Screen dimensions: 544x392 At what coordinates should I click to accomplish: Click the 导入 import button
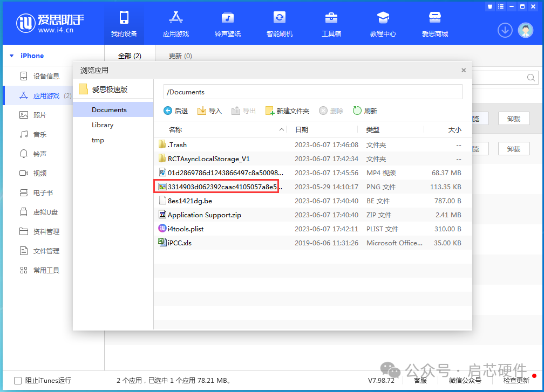point(209,111)
